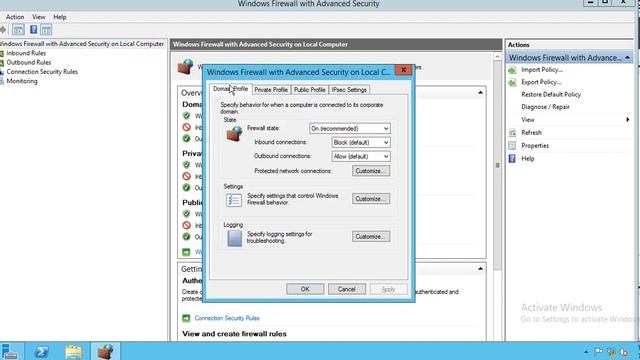Collapse the Windows Firewall actions header
The height and width of the screenshot is (360, 640).
click(x=627, y=58)
